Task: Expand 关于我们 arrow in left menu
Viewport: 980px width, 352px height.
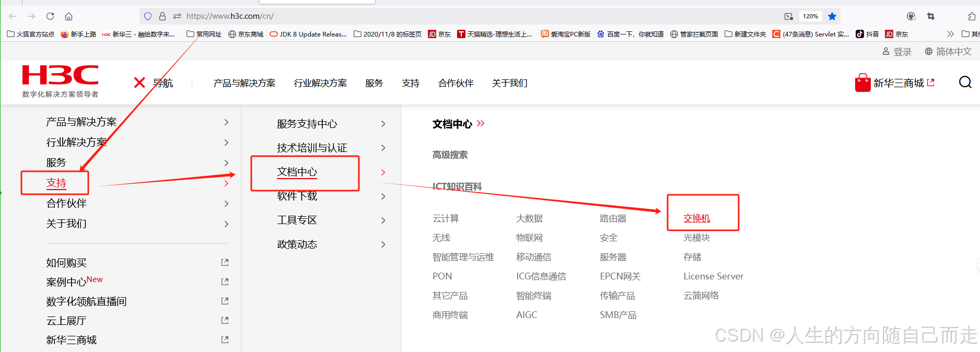Action: pyautogui.click(x=226, y=224)
